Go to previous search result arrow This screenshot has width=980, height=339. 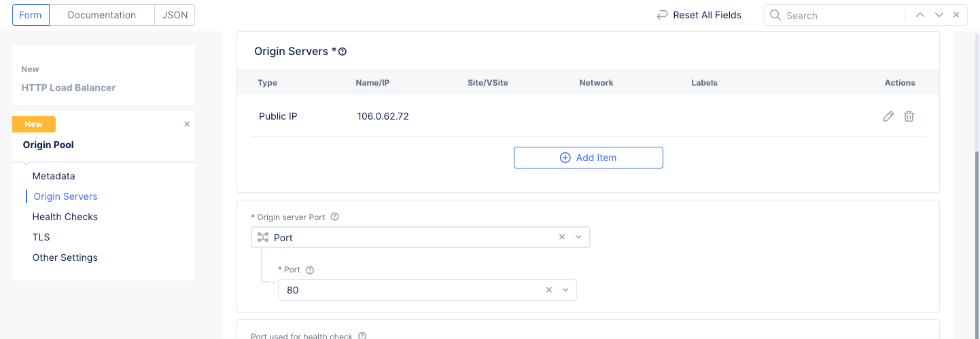point(920,15)
